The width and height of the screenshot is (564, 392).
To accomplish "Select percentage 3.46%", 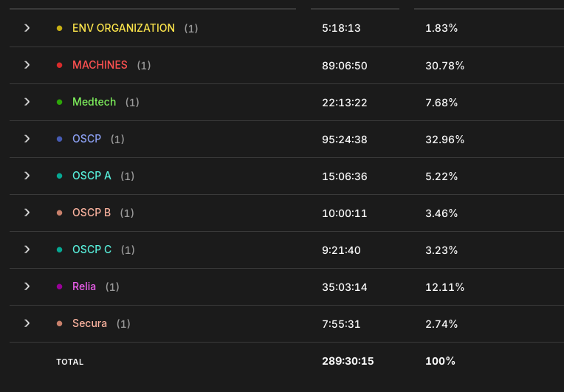I will point(441,213).
